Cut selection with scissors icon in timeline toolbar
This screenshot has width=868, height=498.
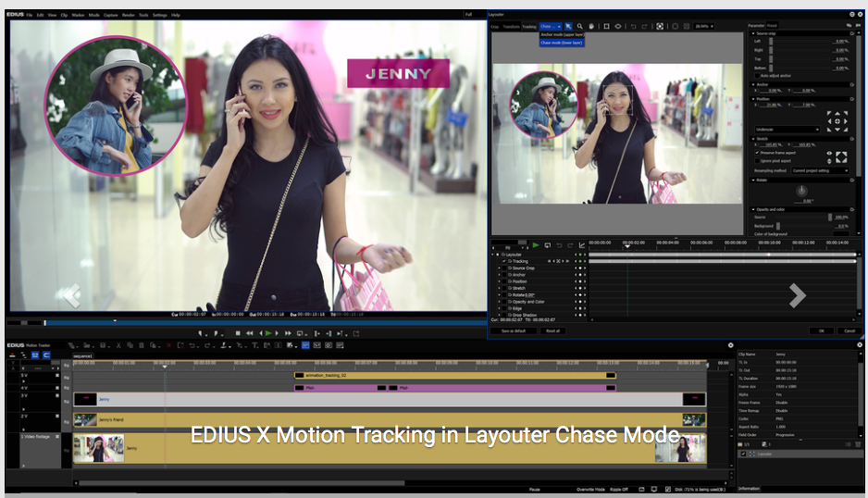(118, 345)
